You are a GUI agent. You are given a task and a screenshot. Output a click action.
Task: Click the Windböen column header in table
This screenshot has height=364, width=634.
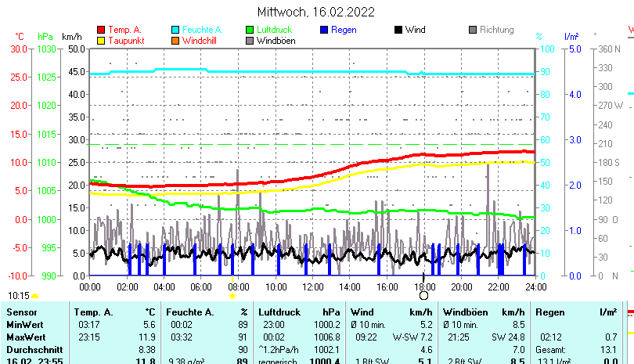point(465,312)
